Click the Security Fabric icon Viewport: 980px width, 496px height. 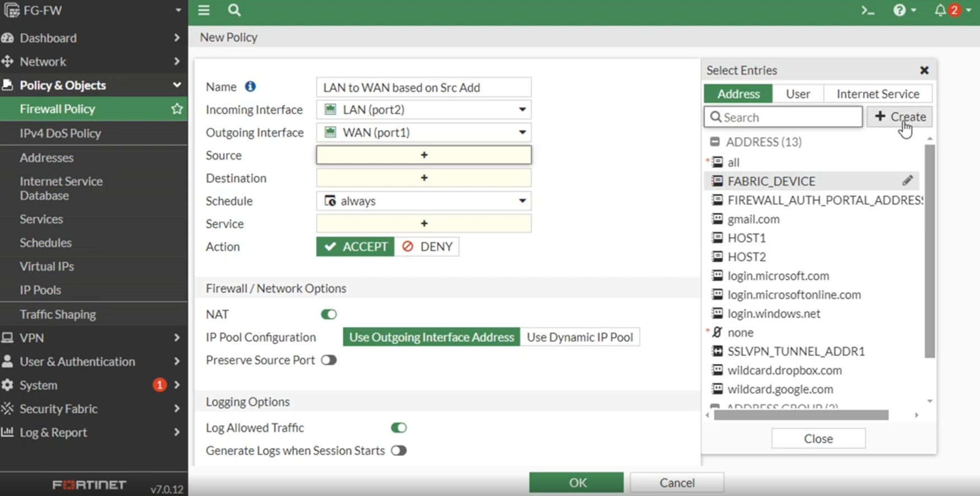pos(7,408)
